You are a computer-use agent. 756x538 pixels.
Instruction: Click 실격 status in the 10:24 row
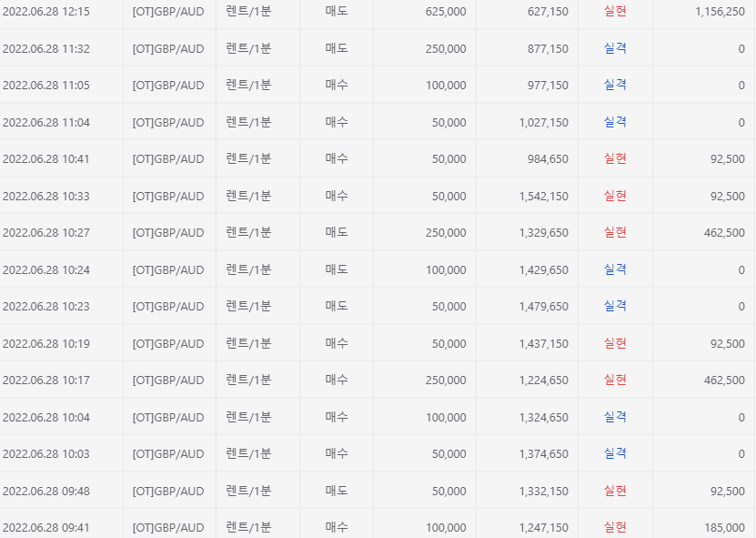[x=615, y=269]
